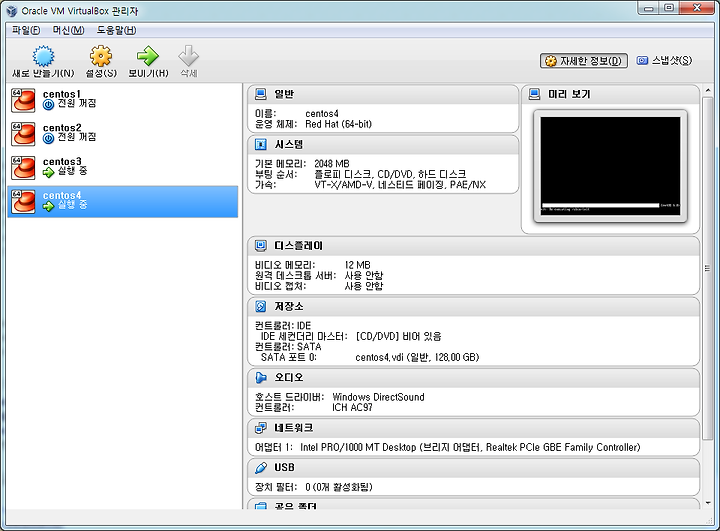Click the Show (보이기) green arrow icon
Screen dimensions: 720x531
(148, 56)
